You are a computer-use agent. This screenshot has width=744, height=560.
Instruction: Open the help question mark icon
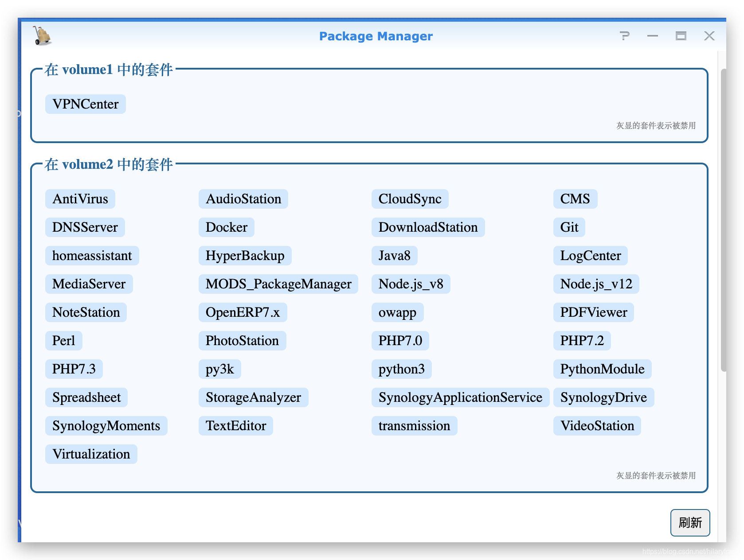tap(624, 36)
